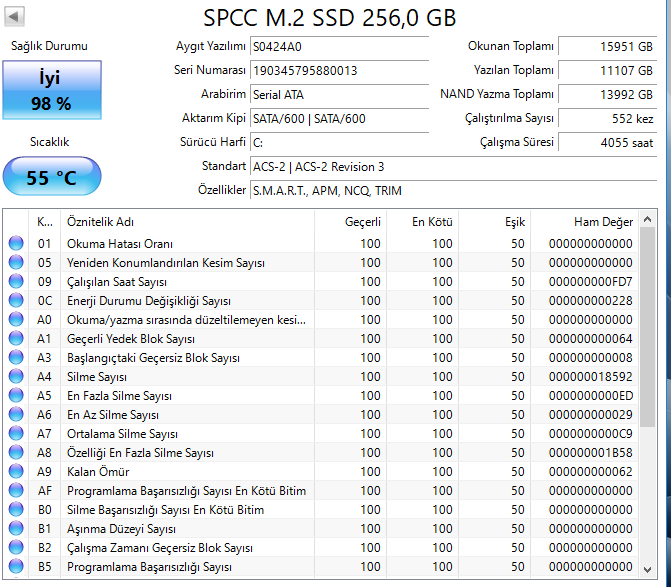
Task: Click status orb for Yeniden Konumlandırılan Kesim Sayısı
Action: (x=16, y=262)
